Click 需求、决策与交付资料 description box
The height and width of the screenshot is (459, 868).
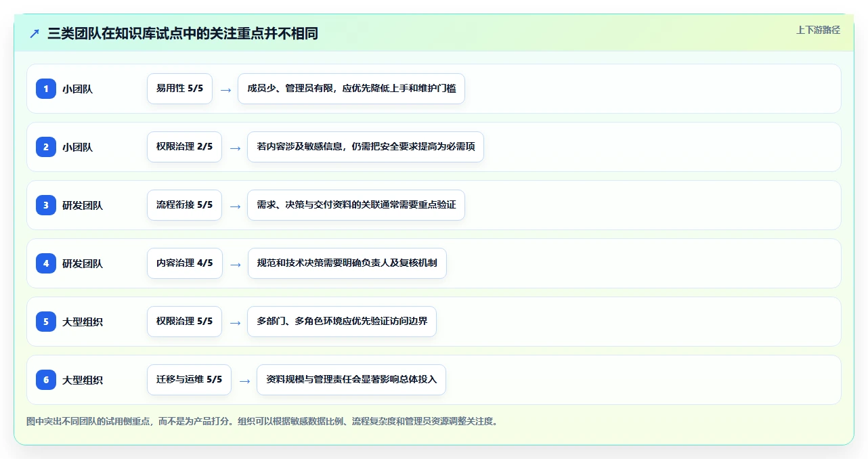[x=356, y=205]
